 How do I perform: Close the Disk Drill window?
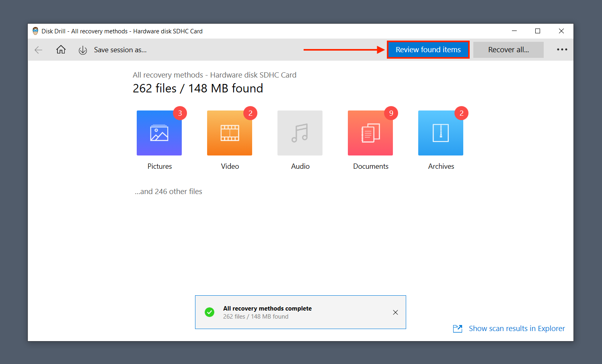561,31
